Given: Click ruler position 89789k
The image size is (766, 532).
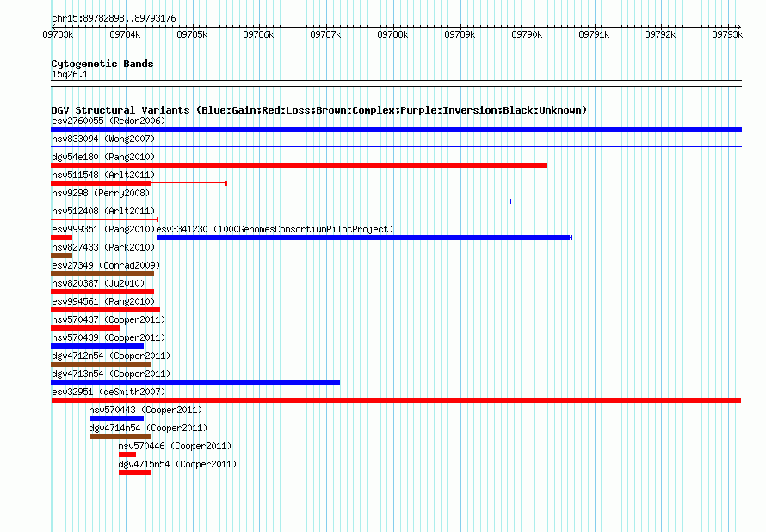Looking at the screenshot, I should click(460, 34).
